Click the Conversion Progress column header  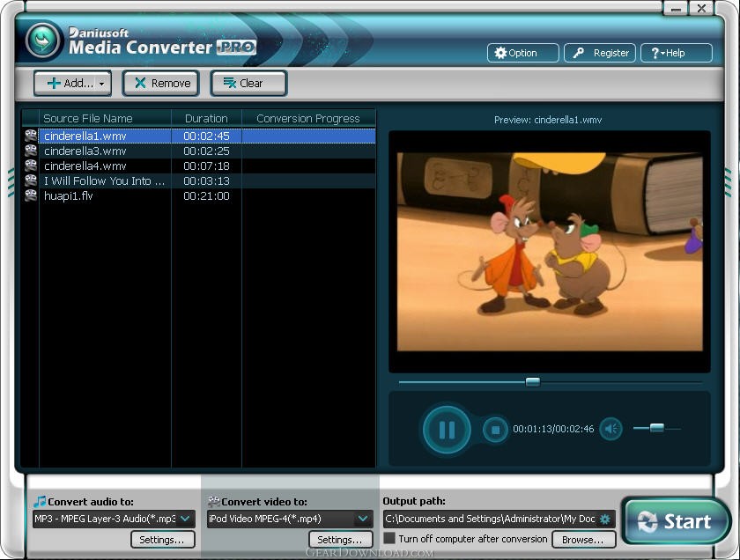click(308, 118)
